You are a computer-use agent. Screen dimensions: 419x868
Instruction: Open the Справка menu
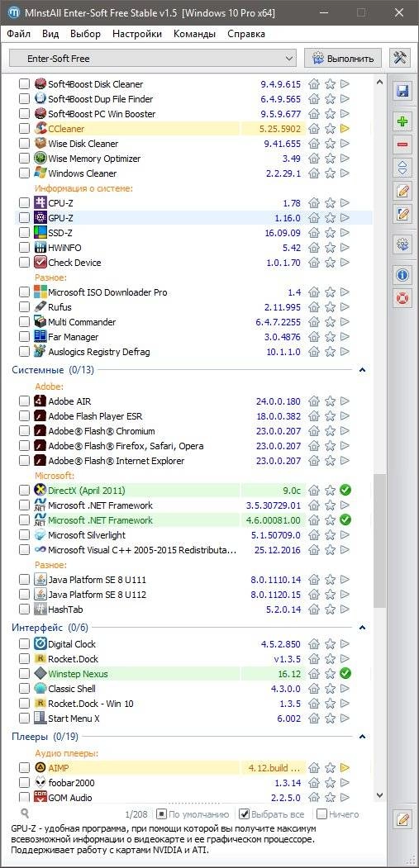click(246, 34)
